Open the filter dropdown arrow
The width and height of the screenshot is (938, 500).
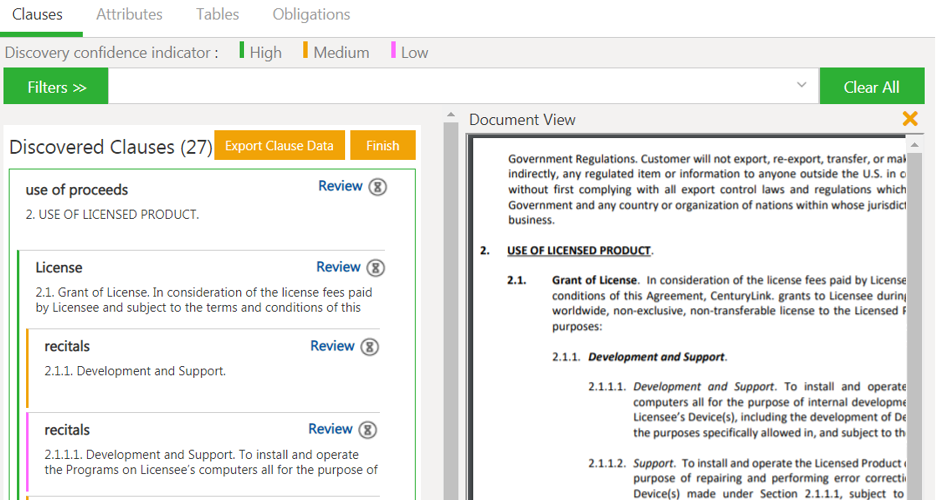[801, 86]
